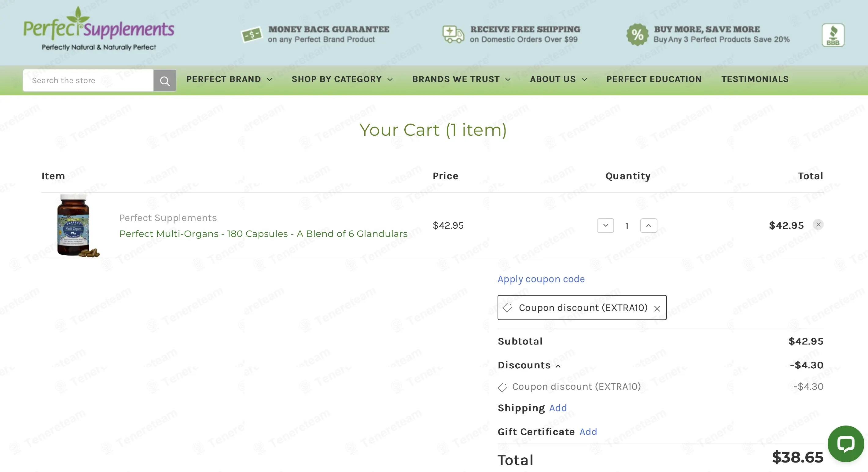Screen dimensions: 868x472
Task: Remove the EXTRA10 coupon discount
Action: point(657,308)
